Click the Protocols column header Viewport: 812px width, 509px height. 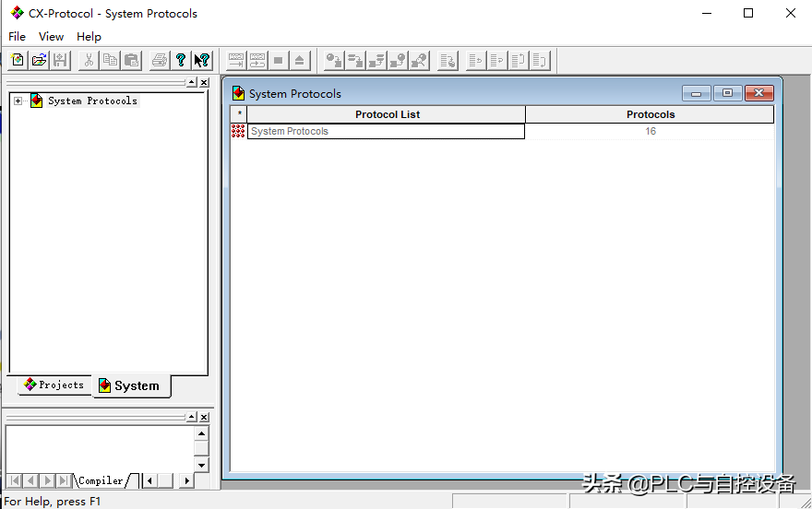point(650,114)
